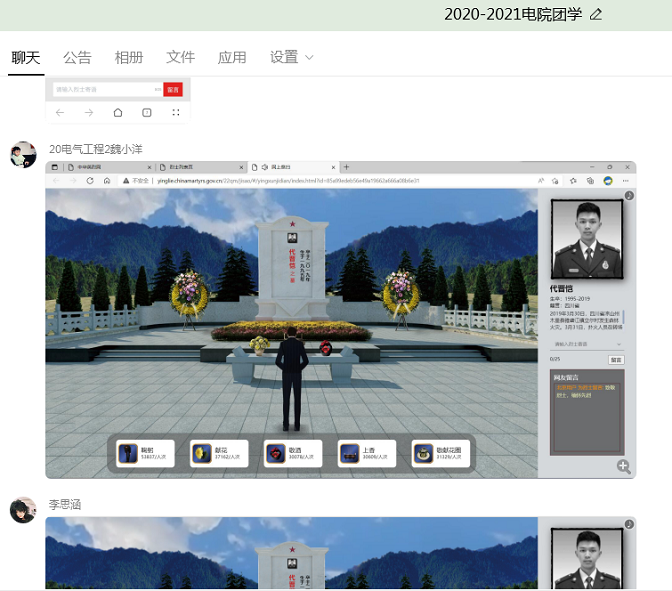Open the 文件 tab
The height and width of the screenshot is (591, 672).
tap(180, 57)
